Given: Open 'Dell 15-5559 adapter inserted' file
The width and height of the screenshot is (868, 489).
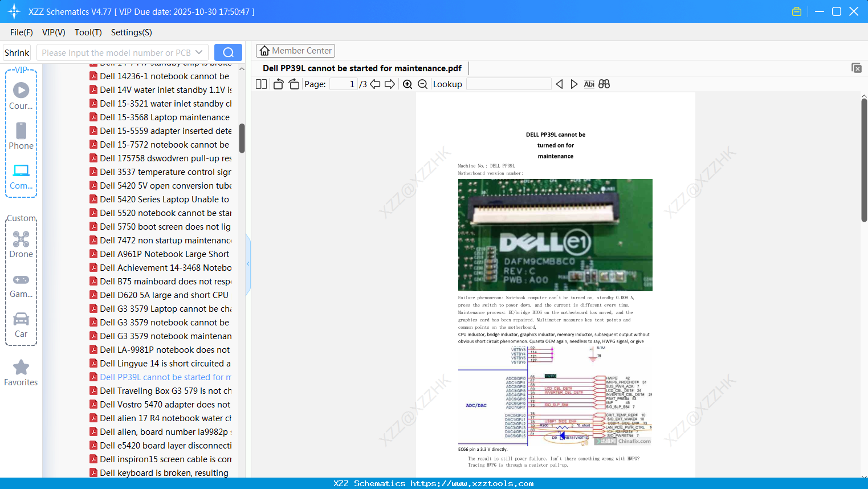Looking at the screenshot, I should click(160, 131).
